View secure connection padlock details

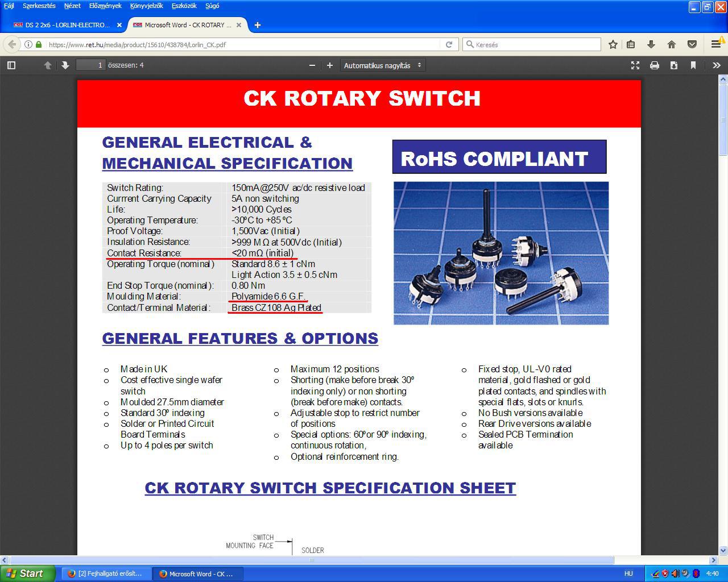click(x=39, y=44)
